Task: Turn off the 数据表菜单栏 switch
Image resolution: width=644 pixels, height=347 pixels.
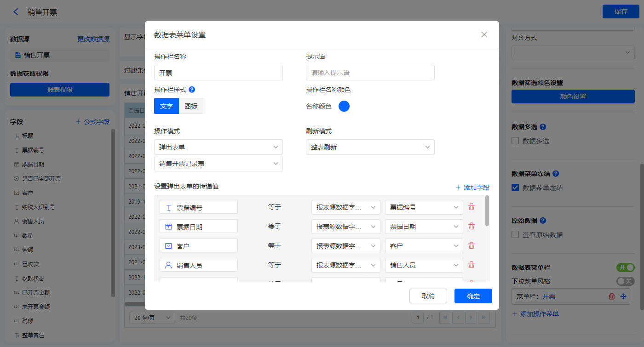Action: pos(625,267)
